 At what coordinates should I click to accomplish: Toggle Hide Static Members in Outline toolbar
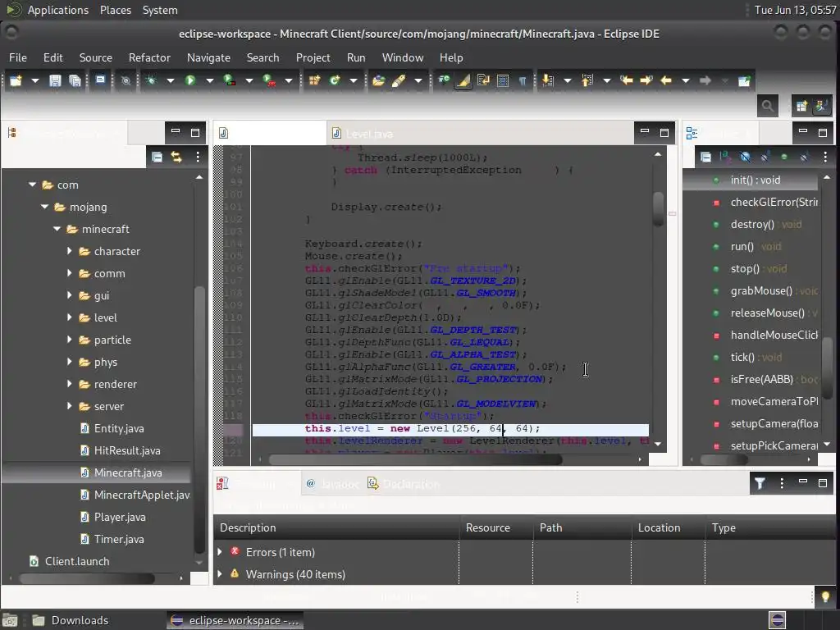[x=765, y=157]
